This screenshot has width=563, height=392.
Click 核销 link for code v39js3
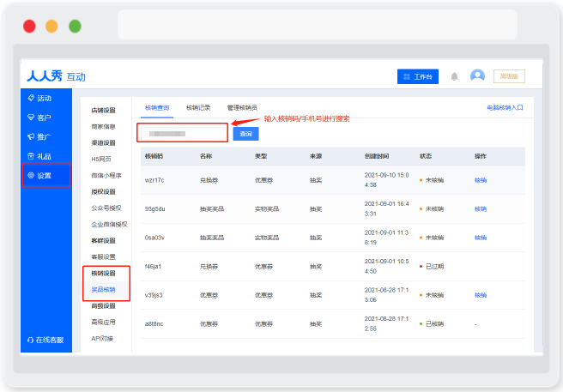pyautogui.click(x=481, y=295)
